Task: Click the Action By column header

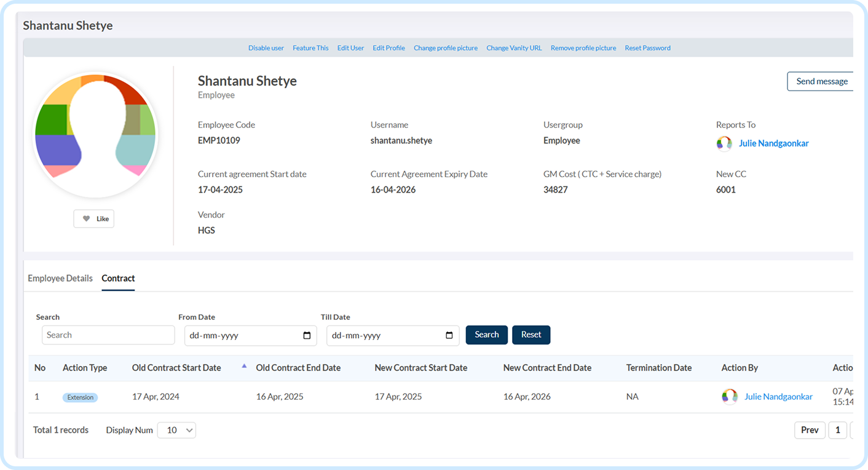Action: click(x=740, y=368)
